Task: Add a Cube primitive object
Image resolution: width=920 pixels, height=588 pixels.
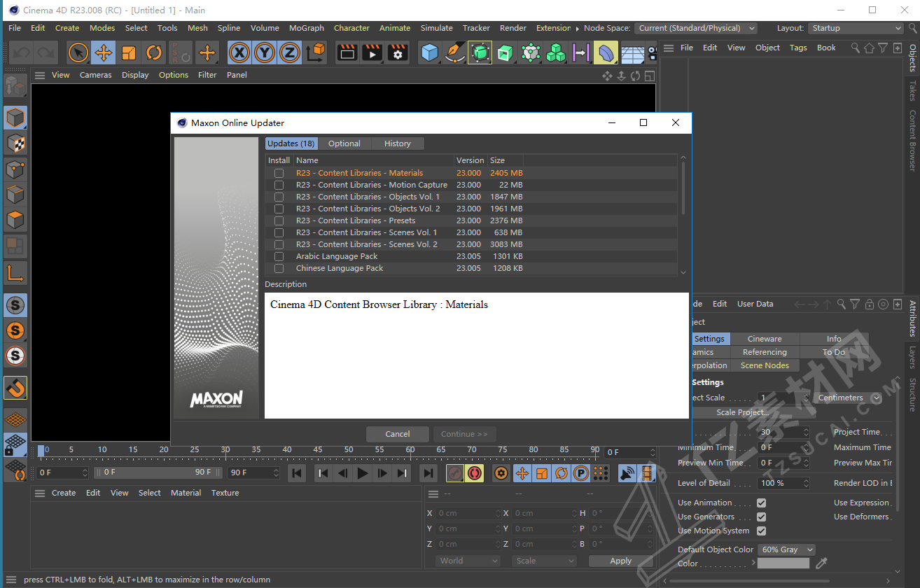Action: coord(430,52)
